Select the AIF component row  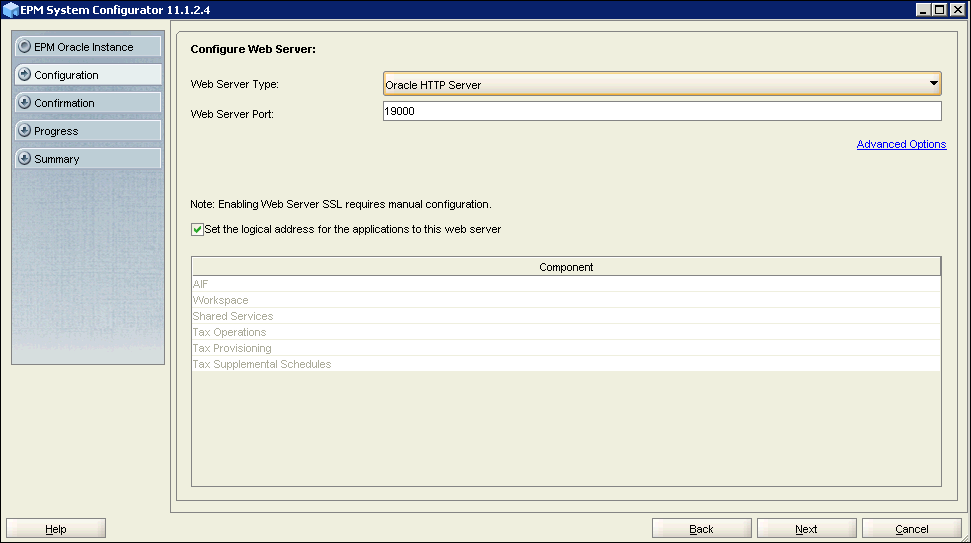tap(566, 284)
